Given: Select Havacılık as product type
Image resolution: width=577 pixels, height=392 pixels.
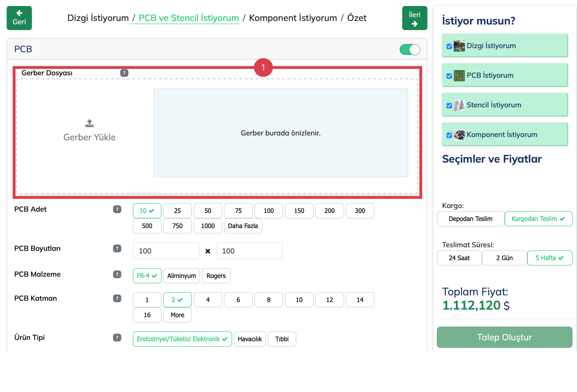Looking at the screenshot, I should (250, 339).
